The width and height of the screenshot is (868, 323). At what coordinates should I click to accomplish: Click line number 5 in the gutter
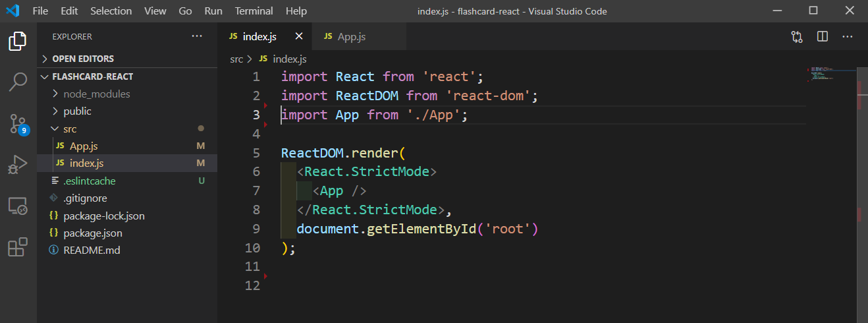[x=256, y=153]
